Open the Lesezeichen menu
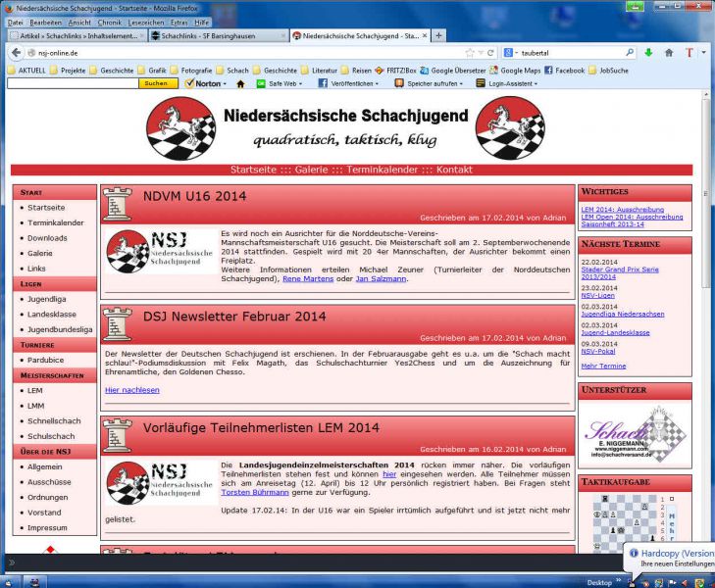Viewport: 715px width, 588px height. (145, 23)
